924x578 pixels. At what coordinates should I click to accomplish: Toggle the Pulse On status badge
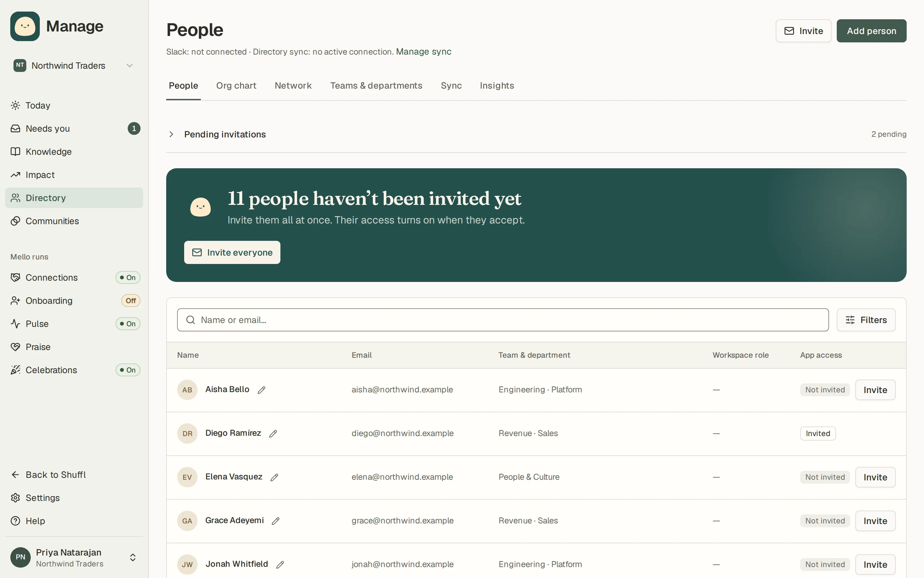pyautogui.click(x=128, y=324)
